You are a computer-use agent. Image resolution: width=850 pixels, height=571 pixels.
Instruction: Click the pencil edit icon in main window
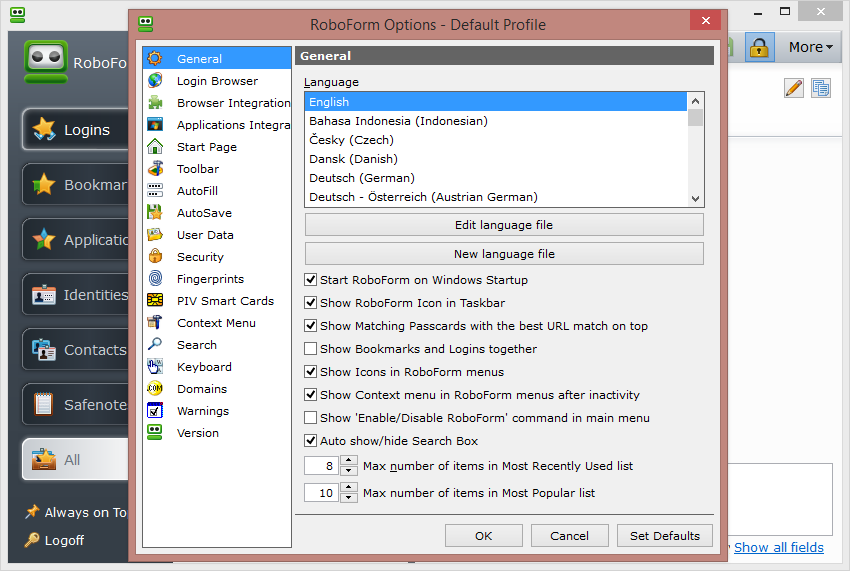tap(794, 88)
